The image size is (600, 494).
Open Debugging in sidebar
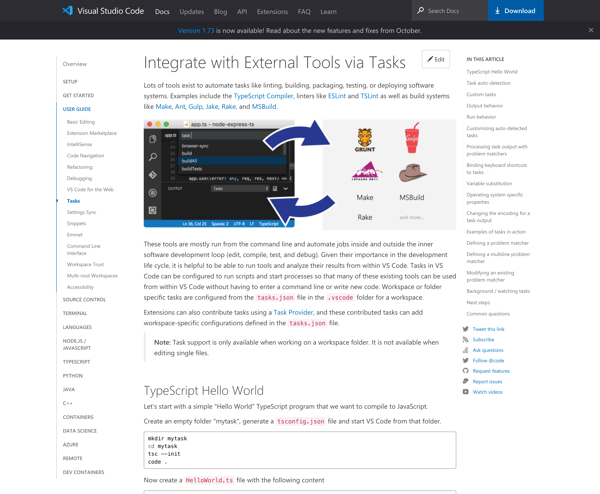[79, 178]
